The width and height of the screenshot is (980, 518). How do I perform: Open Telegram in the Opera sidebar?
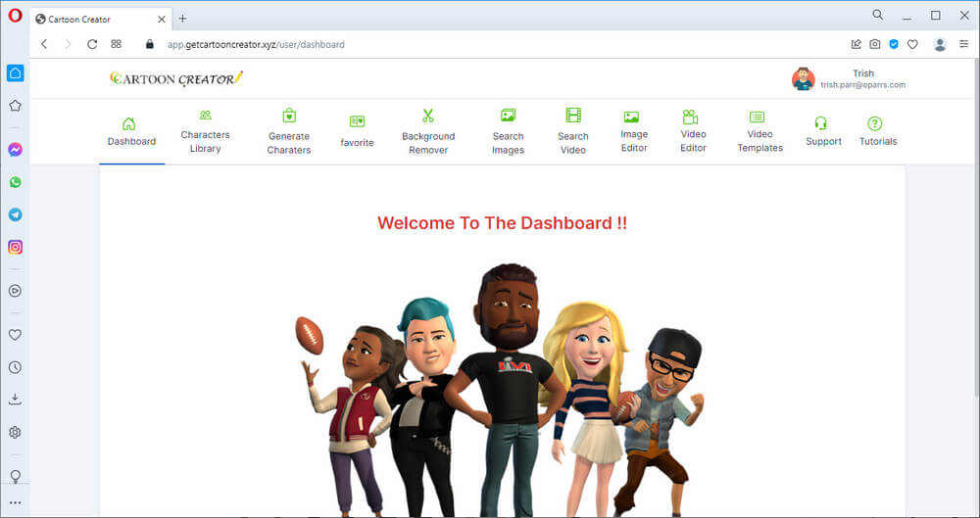(15, 214)
